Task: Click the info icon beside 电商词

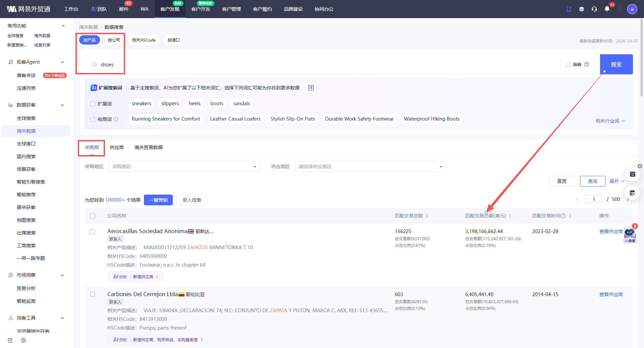Action: click(x=116, y=119)
